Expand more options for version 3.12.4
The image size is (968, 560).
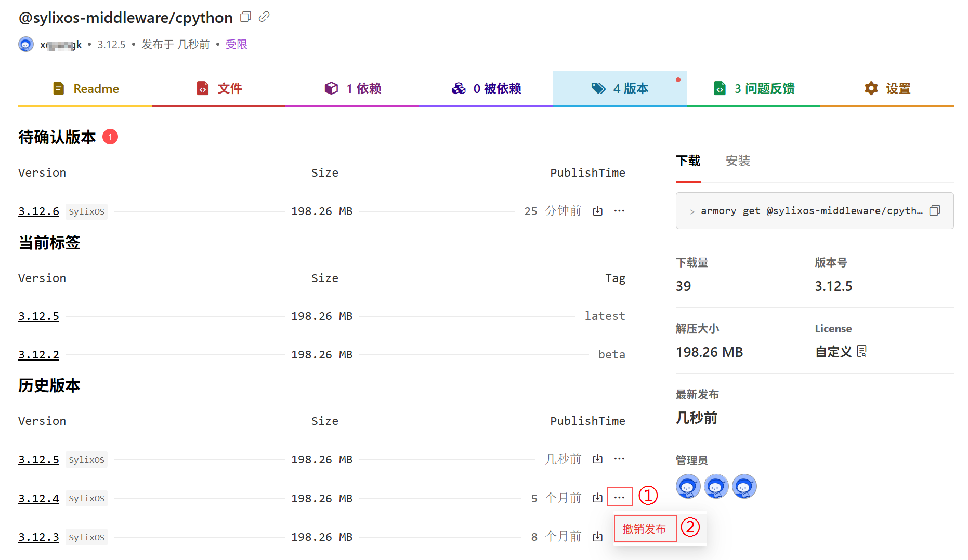pos(619,497)
